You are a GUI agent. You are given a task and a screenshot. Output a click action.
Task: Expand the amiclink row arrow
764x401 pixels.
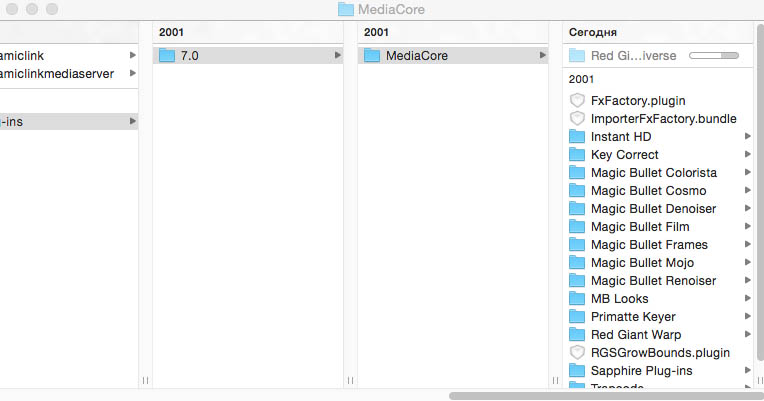133,56
